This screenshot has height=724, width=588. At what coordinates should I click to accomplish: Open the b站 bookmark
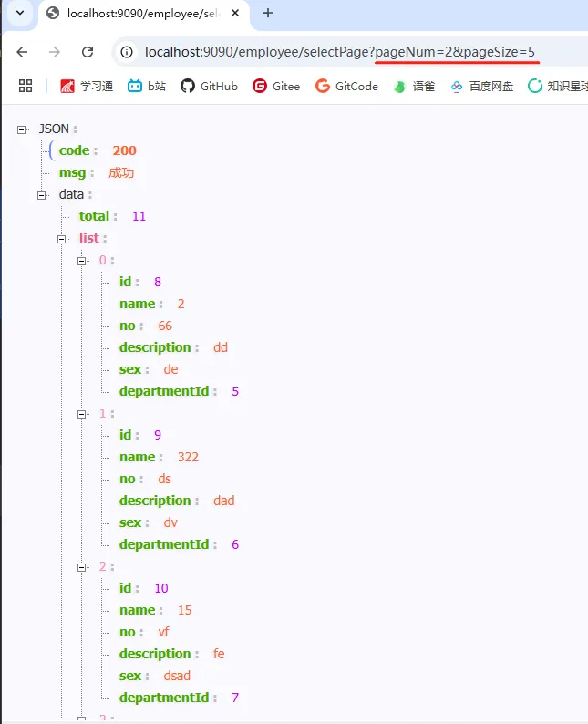[147, 86]
